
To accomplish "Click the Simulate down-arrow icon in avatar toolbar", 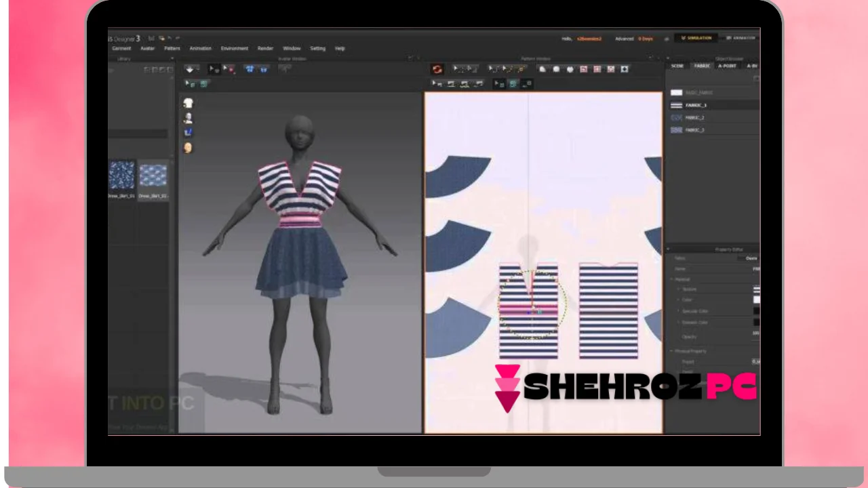I will 190,69.
